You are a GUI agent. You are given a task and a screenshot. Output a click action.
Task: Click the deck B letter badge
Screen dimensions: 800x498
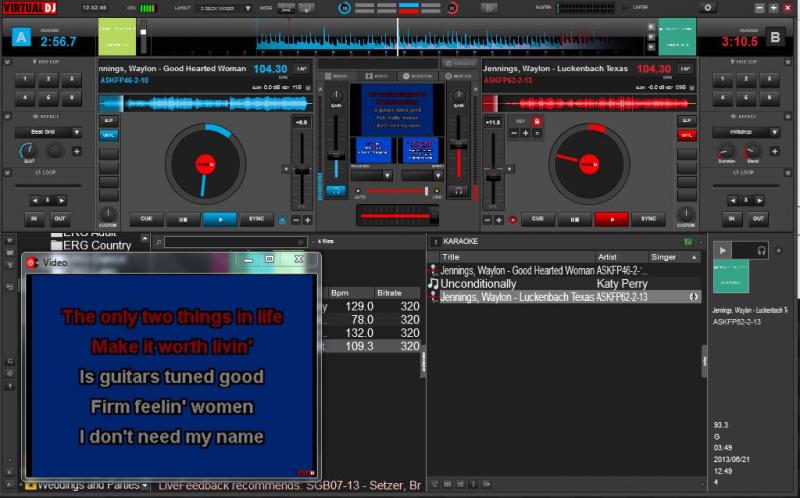coord(775,37)
